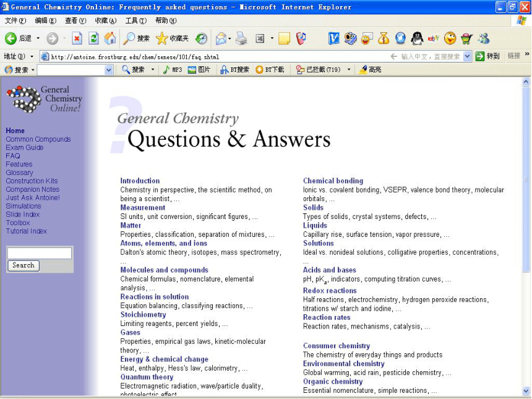
Task: Click the yellow money bag icon
Action: point(384,38)
